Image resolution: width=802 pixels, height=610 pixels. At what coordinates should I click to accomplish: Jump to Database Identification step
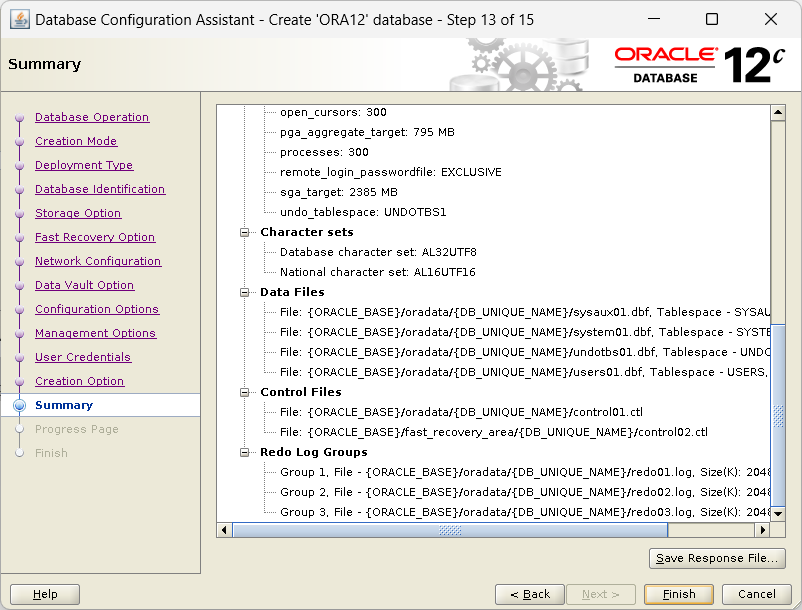click(x=100, y=189)
